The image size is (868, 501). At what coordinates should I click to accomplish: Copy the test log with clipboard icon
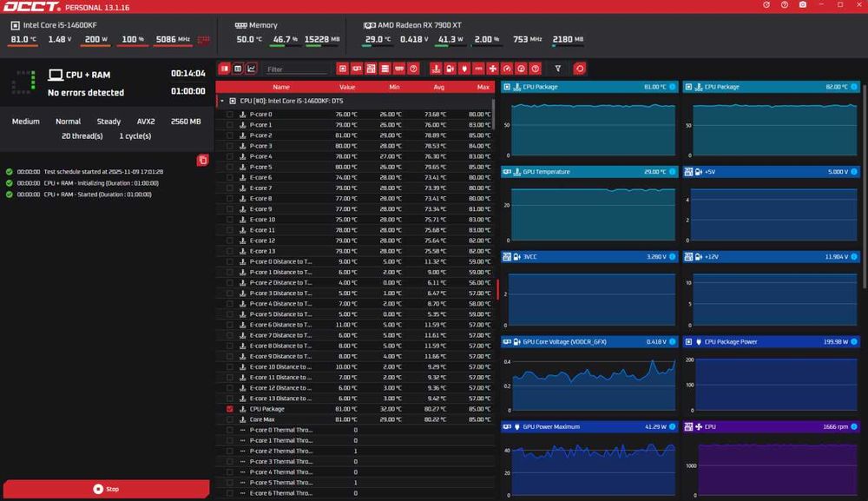click(x=202, y=161)
